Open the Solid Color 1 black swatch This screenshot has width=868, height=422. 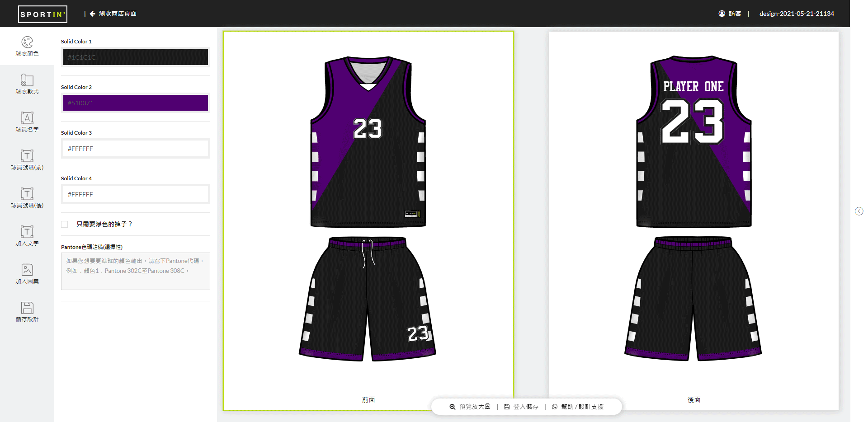(136, 57)
